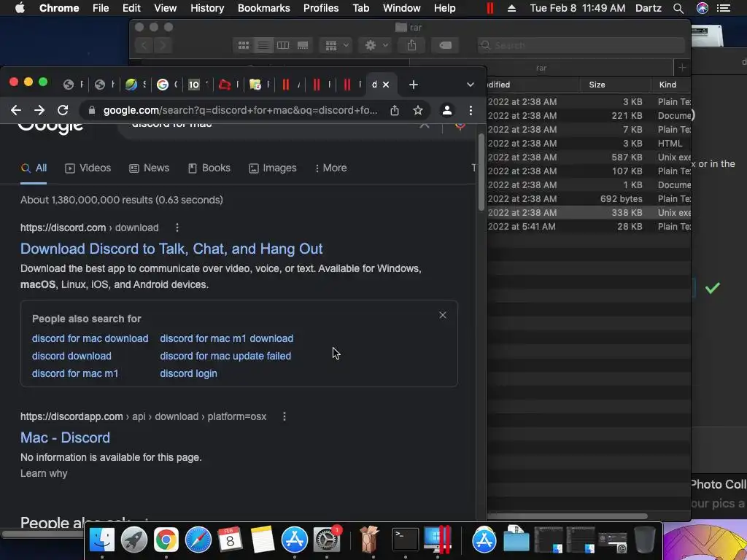Open options for the discordapp.com result

click(x=285, y=416)
